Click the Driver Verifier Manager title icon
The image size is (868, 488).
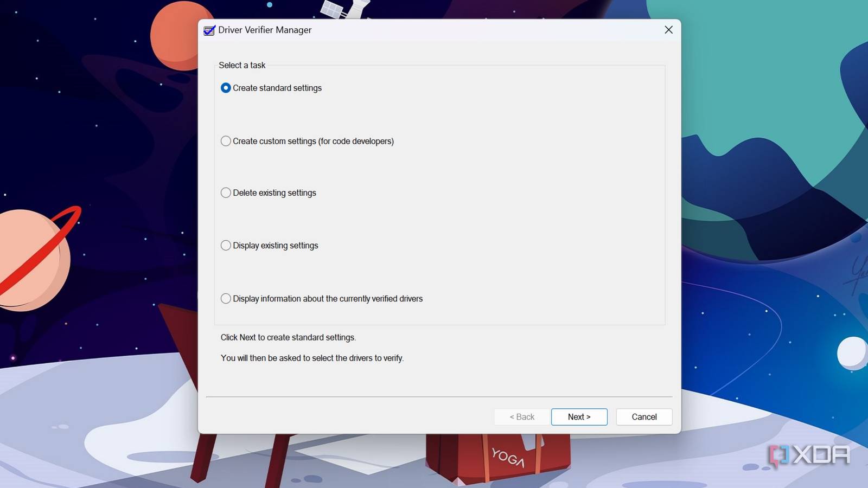click(x=209, y=30)
